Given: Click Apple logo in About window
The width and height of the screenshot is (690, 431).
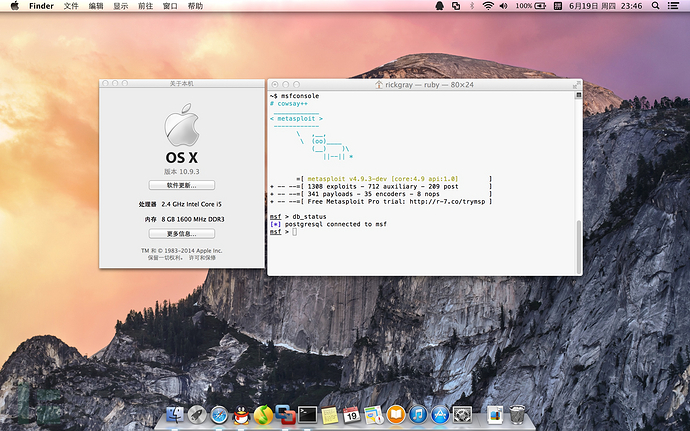Looking at the screenshot, I should (x=182, y=125).
